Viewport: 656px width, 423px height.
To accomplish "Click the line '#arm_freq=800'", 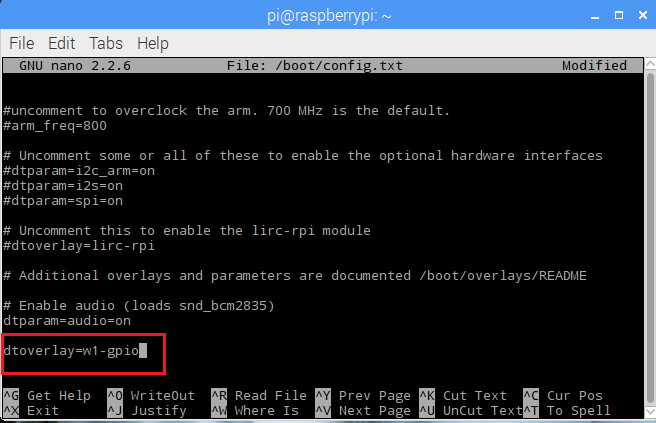I will [55, 126].
